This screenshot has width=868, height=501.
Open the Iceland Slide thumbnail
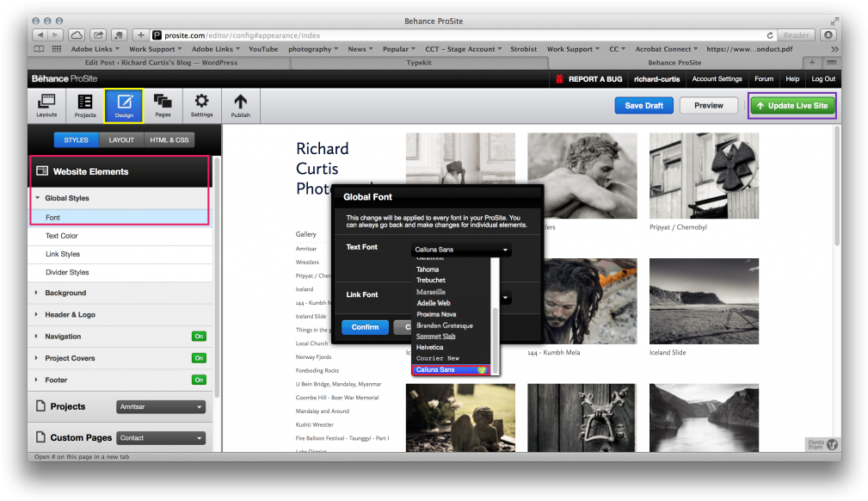704,301
